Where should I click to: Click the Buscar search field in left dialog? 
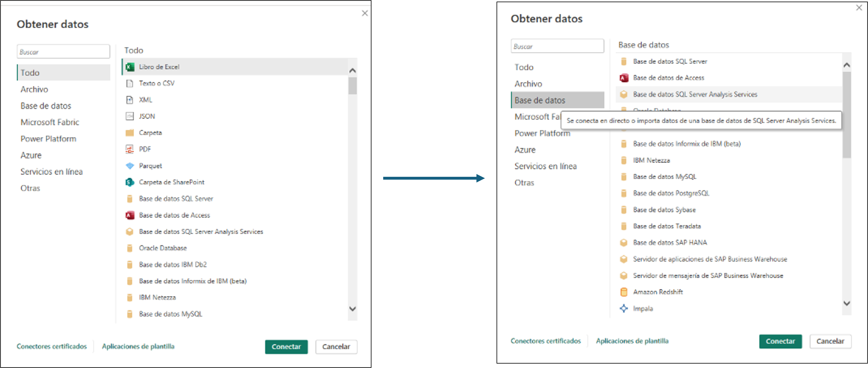tap(63, 52)
